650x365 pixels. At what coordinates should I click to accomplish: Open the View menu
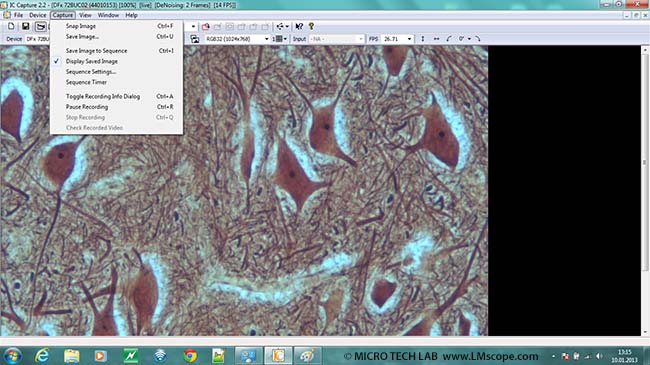pos(85,15)
